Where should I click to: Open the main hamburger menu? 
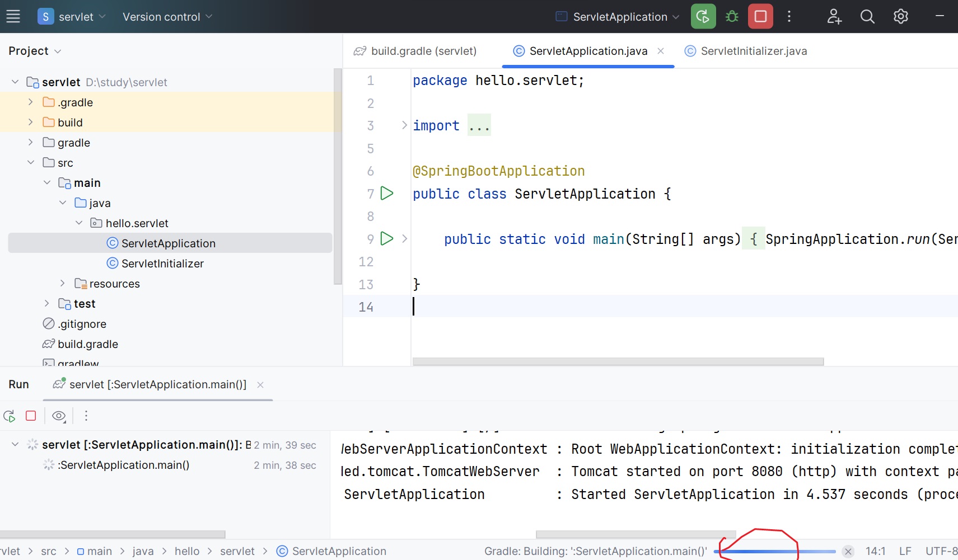tap(13, 16)
